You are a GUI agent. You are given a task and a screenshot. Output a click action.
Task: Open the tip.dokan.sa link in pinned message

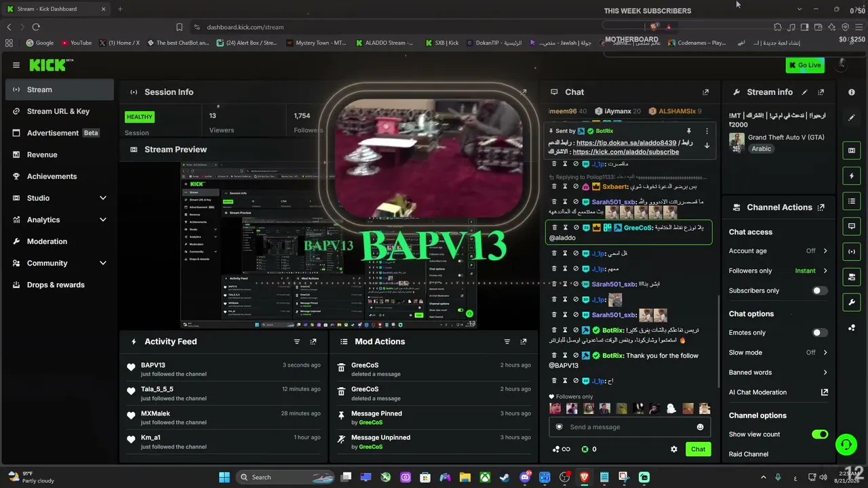pyautogui.click(x=626, y=143)
